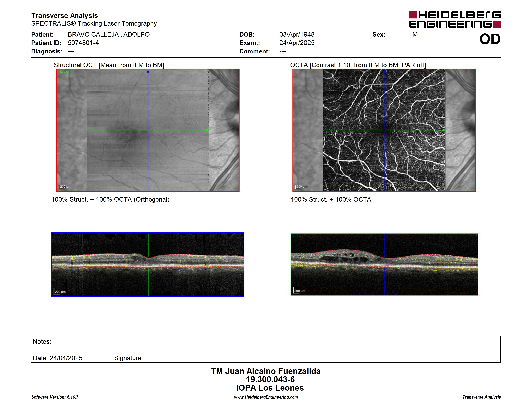
Task: Click TM Juan Alcaino Fuenzalida name
Action: (x=266, y=371)
